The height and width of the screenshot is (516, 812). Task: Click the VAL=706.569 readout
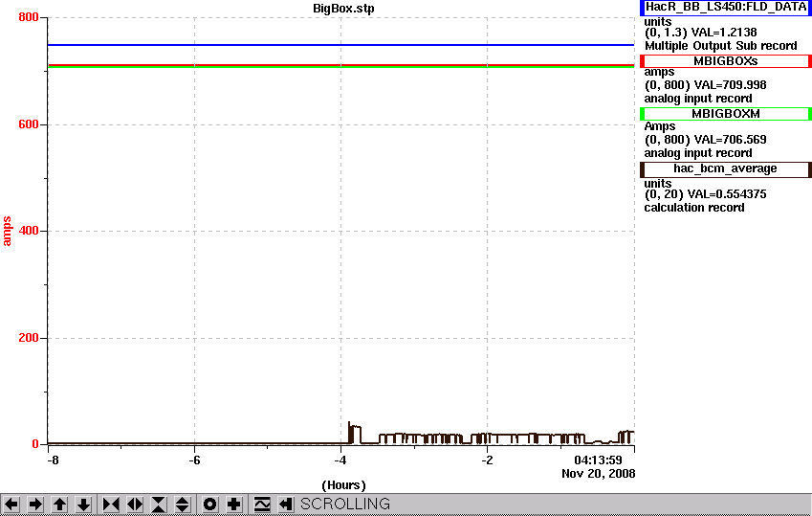click(x=730, y=140)
